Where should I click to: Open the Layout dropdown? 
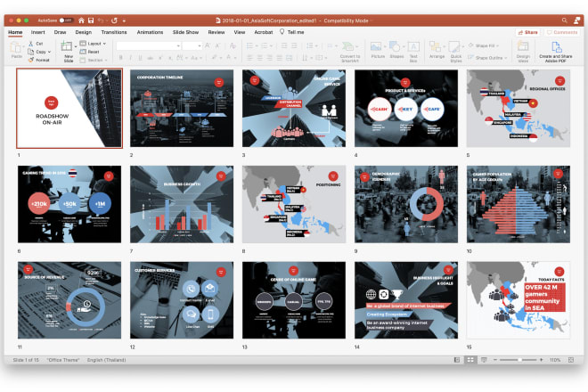93,44
